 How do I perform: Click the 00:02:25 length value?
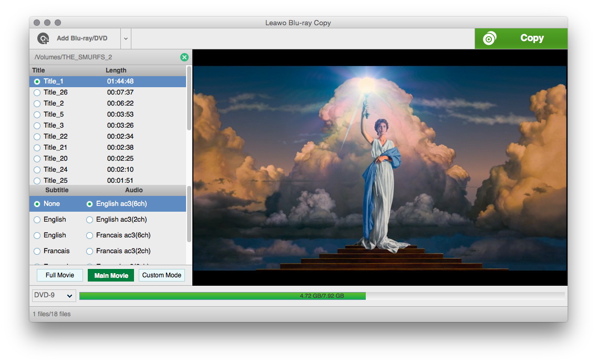tap(120, 159)
